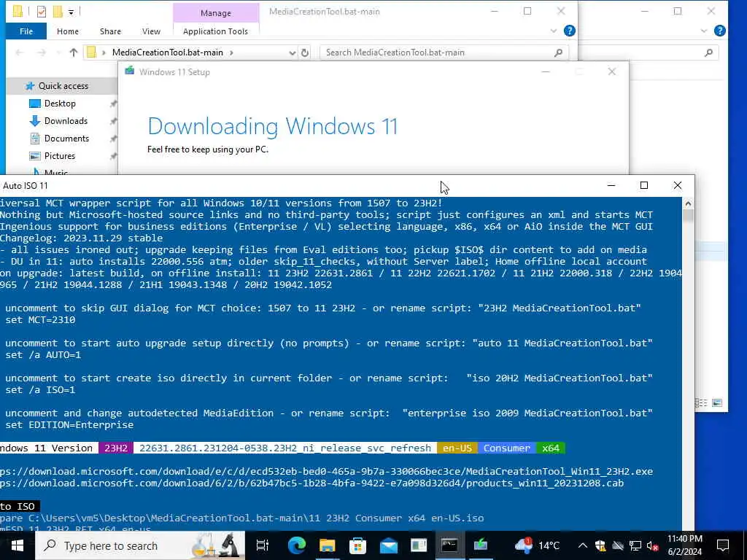Click the Forward navigation arrow

[x=42, y=52]
